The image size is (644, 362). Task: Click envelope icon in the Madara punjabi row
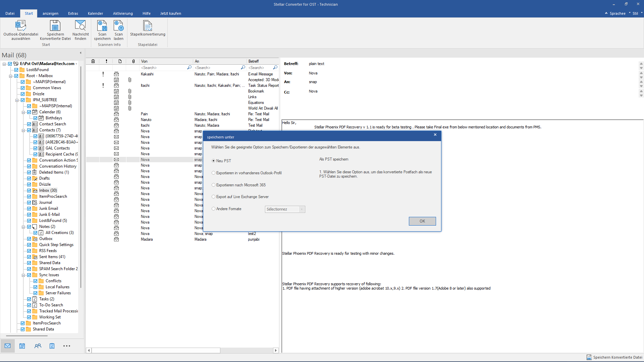(x=116, y=239)
